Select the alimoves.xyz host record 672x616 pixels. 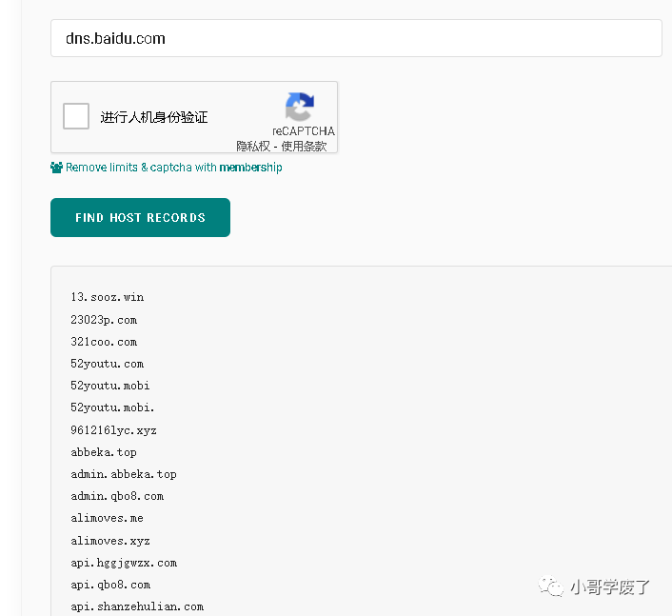[110, 541]
